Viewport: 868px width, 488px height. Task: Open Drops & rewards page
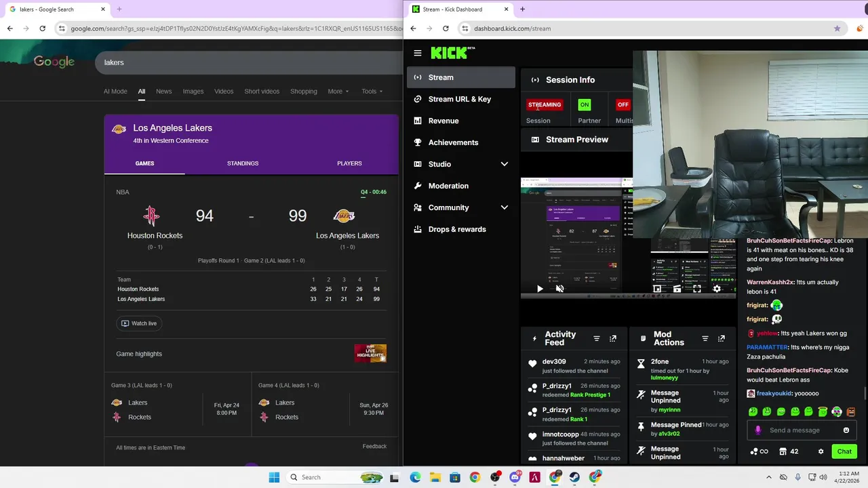click(461, 229)
